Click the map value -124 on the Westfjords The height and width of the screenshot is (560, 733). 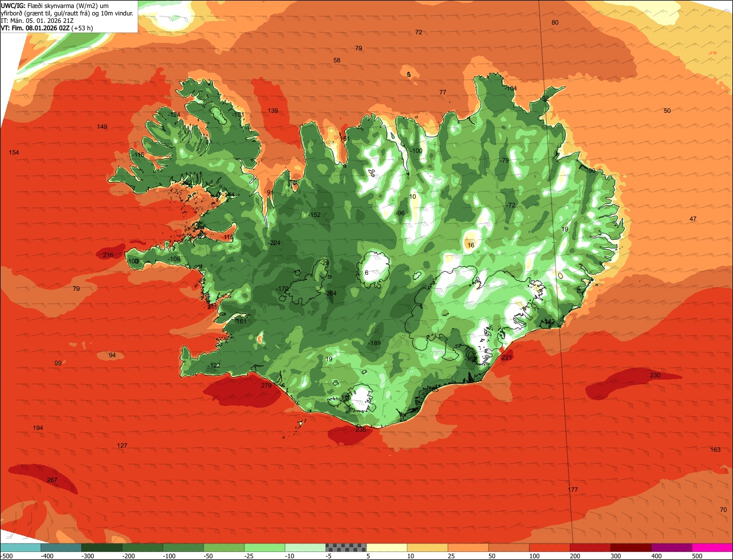click(174, 115)
